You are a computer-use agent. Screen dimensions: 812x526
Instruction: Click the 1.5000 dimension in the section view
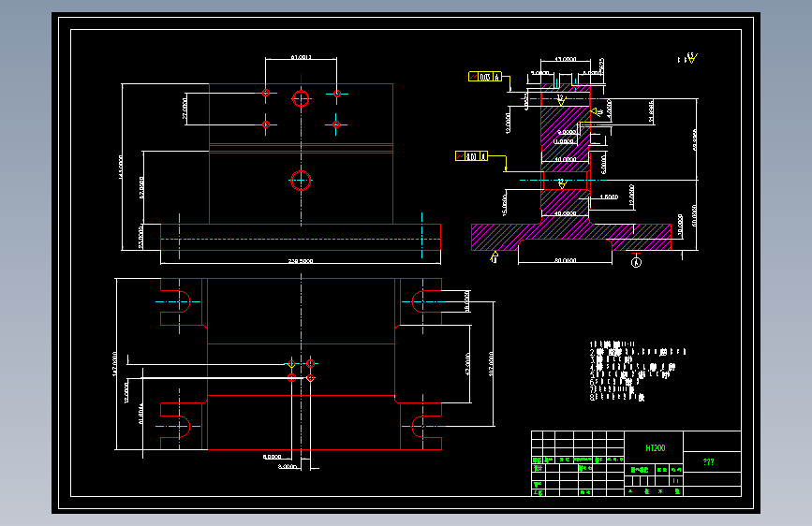609,197
